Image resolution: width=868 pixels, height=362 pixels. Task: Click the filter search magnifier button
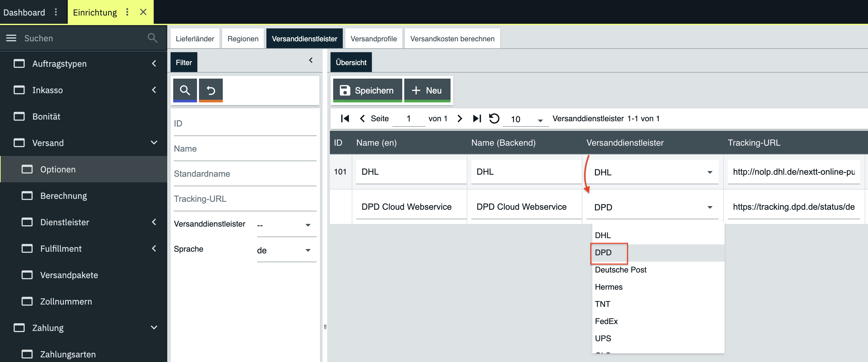(185, 90)
